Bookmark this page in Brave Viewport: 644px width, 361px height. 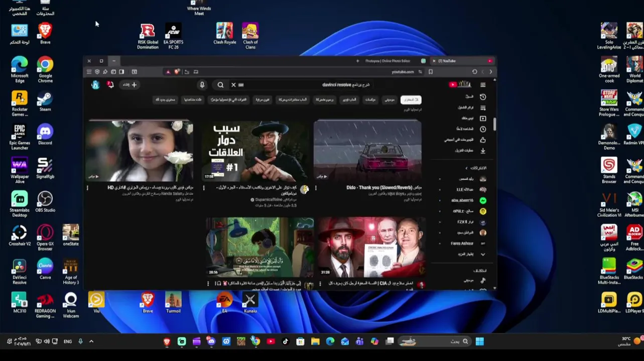pos(431,72)
